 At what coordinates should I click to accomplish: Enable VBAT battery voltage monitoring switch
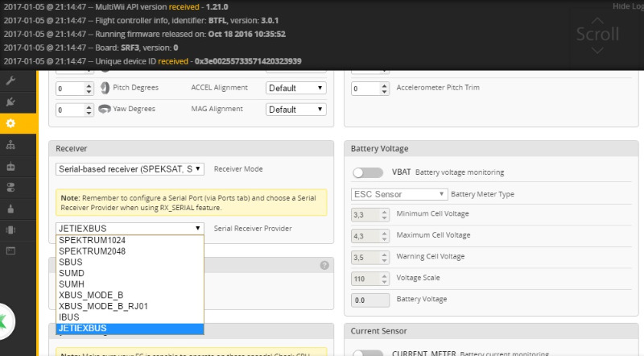click(368, 172)
